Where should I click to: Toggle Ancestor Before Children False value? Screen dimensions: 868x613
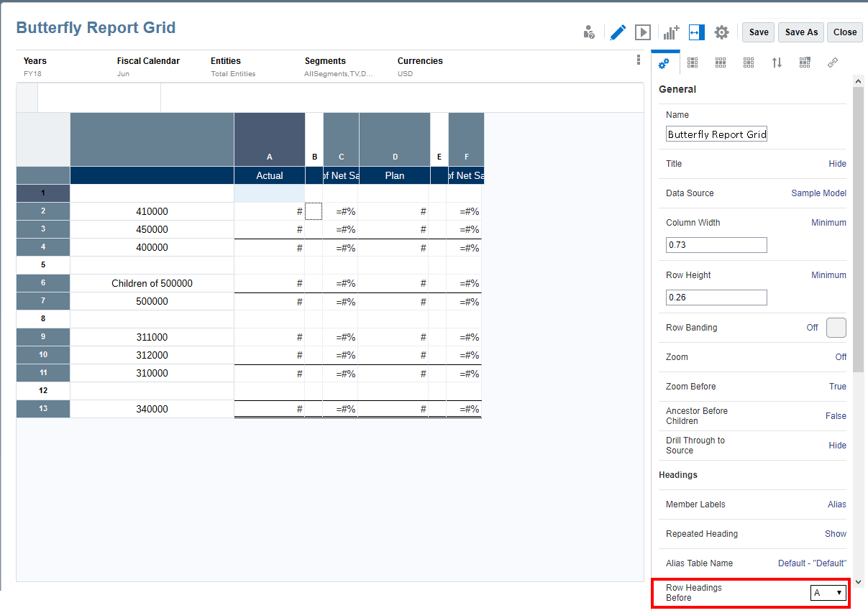(835, 416)
